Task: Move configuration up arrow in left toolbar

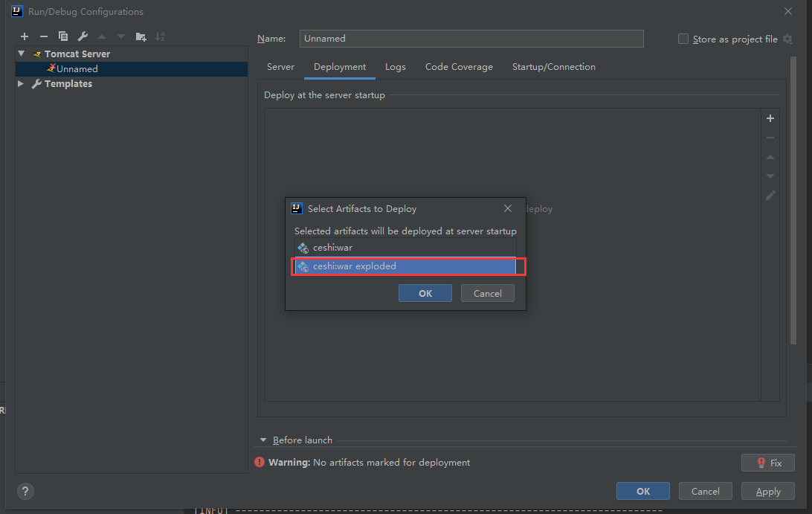Action: pos(102,36)
